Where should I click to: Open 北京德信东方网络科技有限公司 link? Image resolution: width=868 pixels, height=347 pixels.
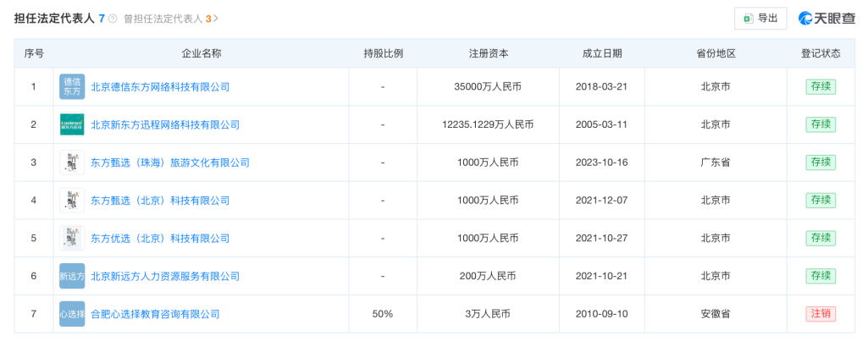pyautogui.click(x=160, y=86)
